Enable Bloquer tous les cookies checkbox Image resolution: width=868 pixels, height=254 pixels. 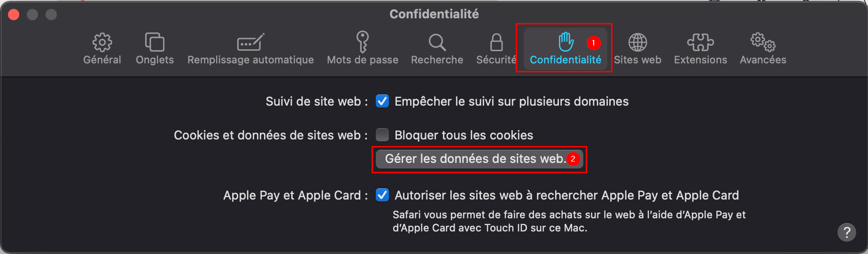point(382,135)
